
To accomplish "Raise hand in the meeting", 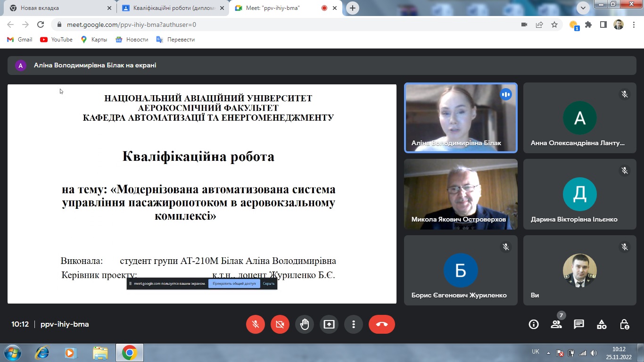I will point(305,324).
